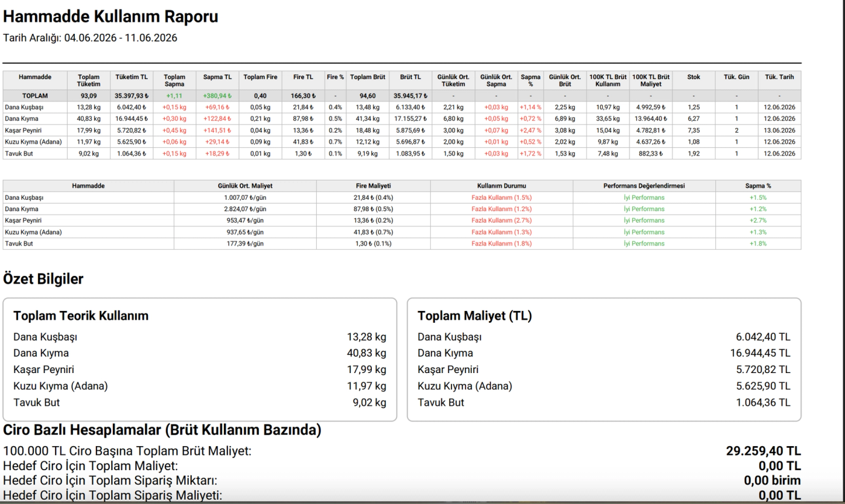Select the "41,83 ₺ (0.7%)" waste cost cell

tap(374, 232)
